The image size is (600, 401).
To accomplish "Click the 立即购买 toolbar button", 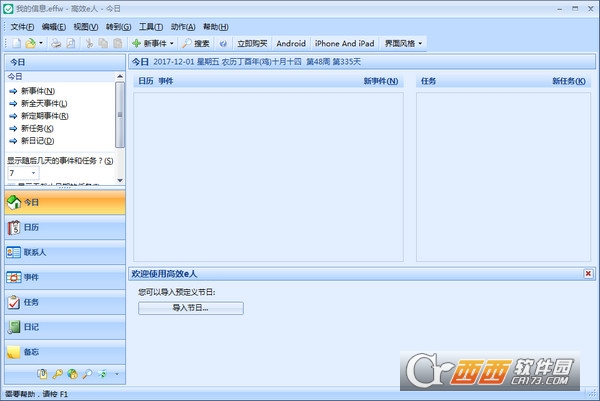I will [252, 43].
